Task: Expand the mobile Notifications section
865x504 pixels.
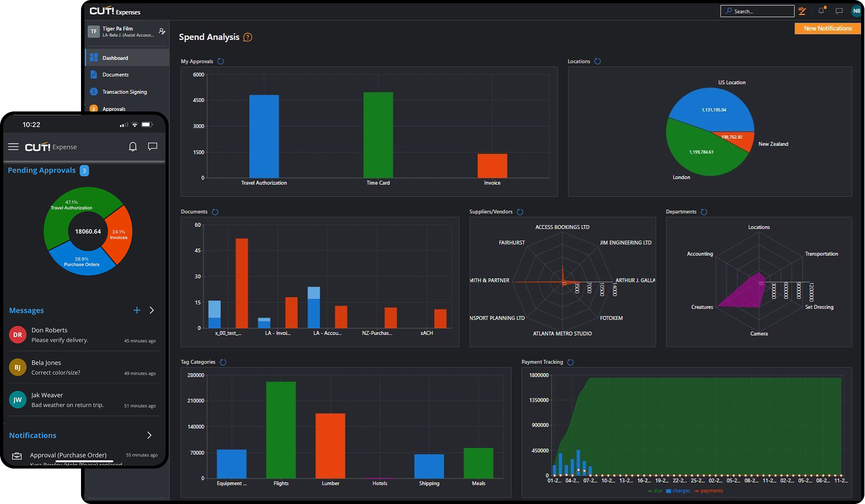Action: (x=149, y=435)
